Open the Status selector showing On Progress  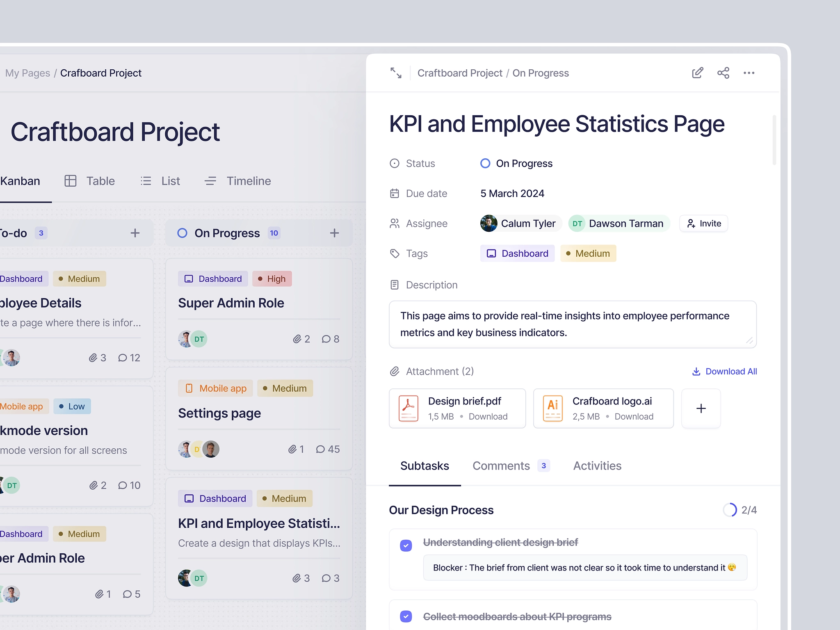[524, 163]
